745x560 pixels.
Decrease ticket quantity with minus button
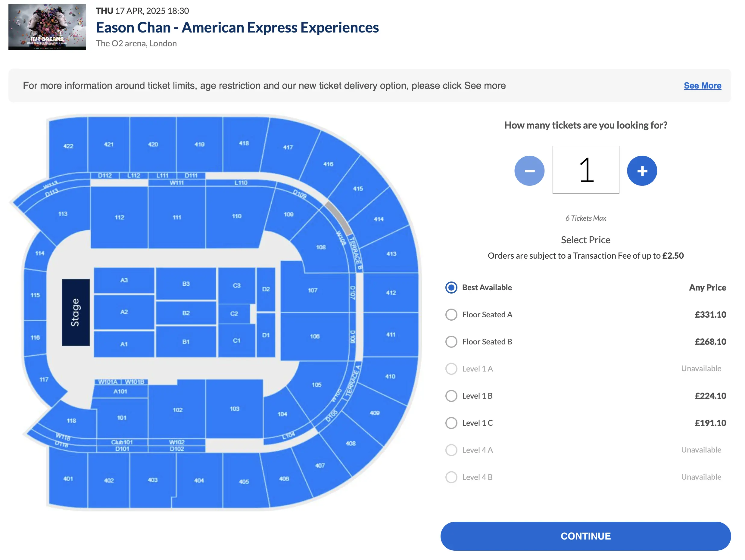point(529,171)
